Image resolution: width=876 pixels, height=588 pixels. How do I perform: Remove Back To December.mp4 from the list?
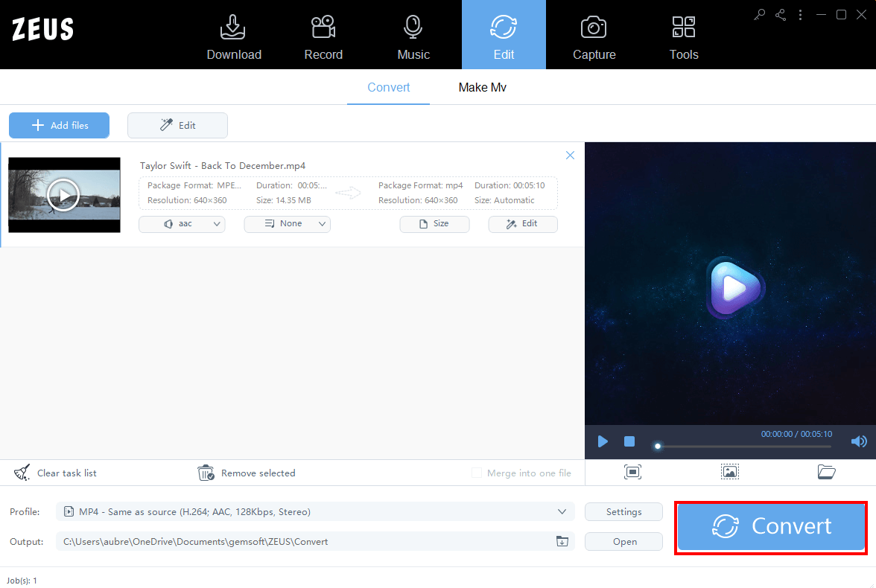[570, 156]
